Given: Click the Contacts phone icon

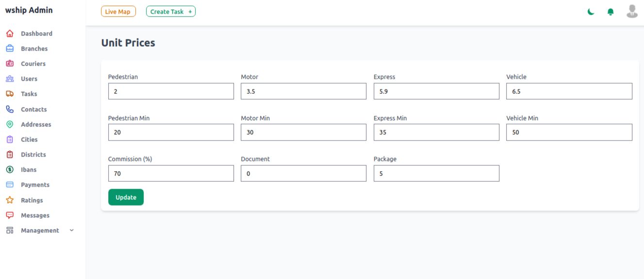Looking at the screenshot, I should (x=9, y=109).
